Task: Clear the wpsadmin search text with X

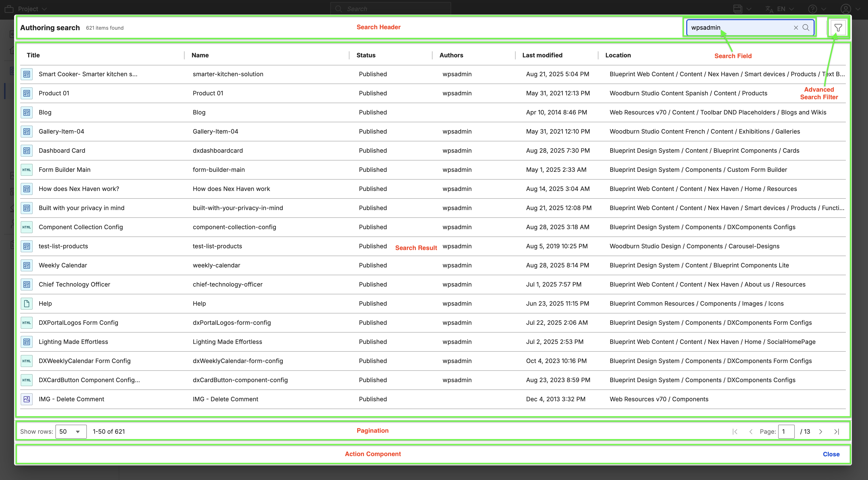Action: (796, 28)
